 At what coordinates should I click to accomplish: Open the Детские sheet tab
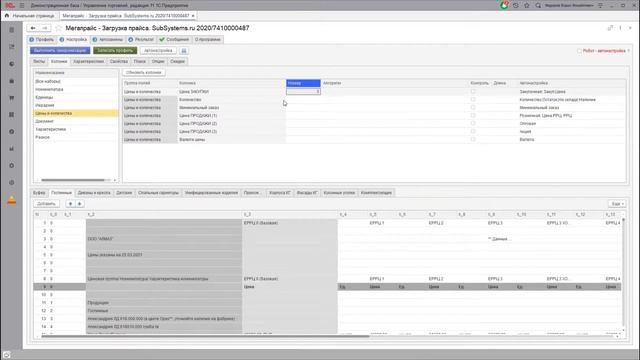[x=124, y=193]
